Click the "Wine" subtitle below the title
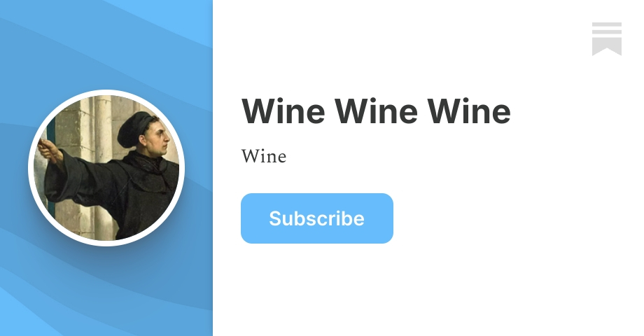The height and width of the screenshot is (336, 644). [x=264, y=157]
